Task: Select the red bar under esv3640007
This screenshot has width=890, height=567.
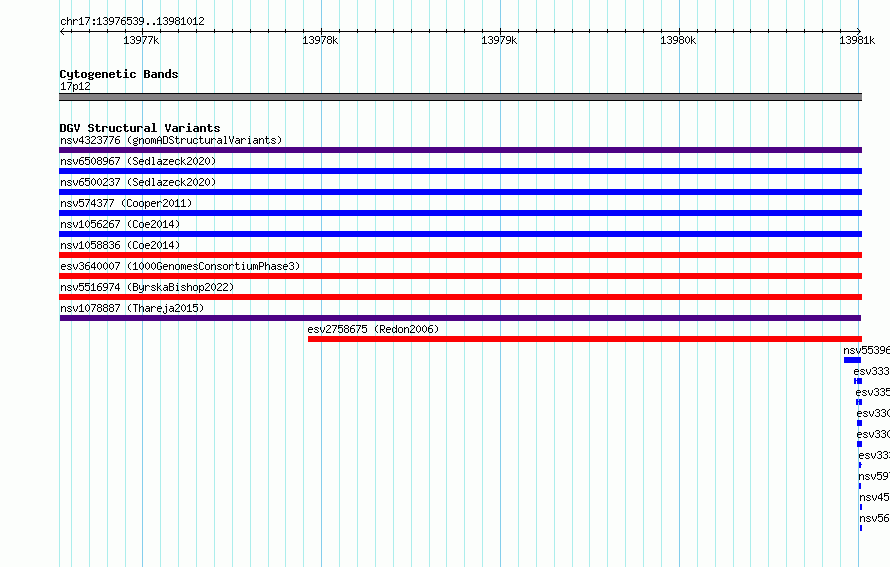Action: (460, 276)
